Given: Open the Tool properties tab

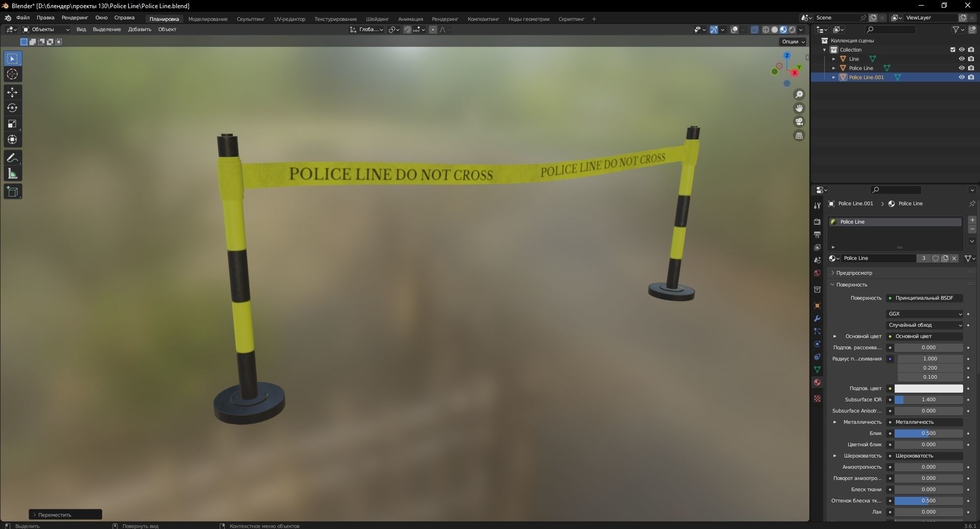Looking at the screenshot, I should [x=817, y=205].
